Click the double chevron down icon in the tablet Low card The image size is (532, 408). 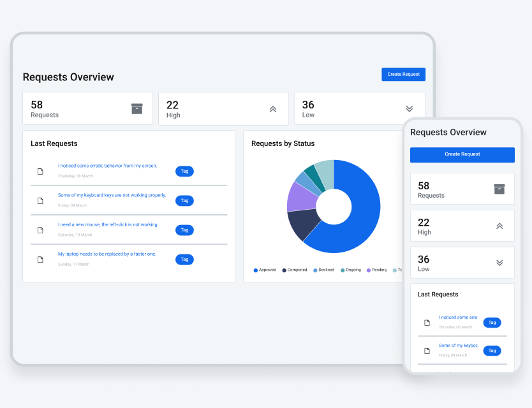click(x=409, y=109)
